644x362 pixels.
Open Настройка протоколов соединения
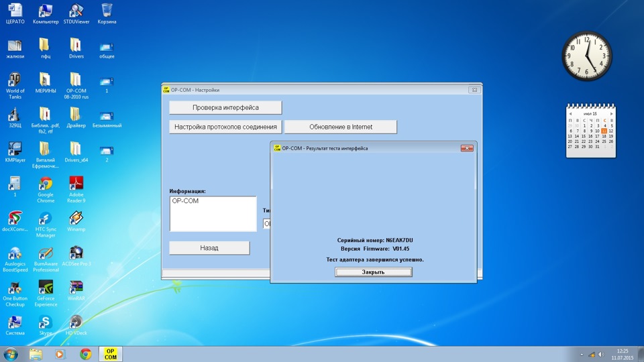225,127
